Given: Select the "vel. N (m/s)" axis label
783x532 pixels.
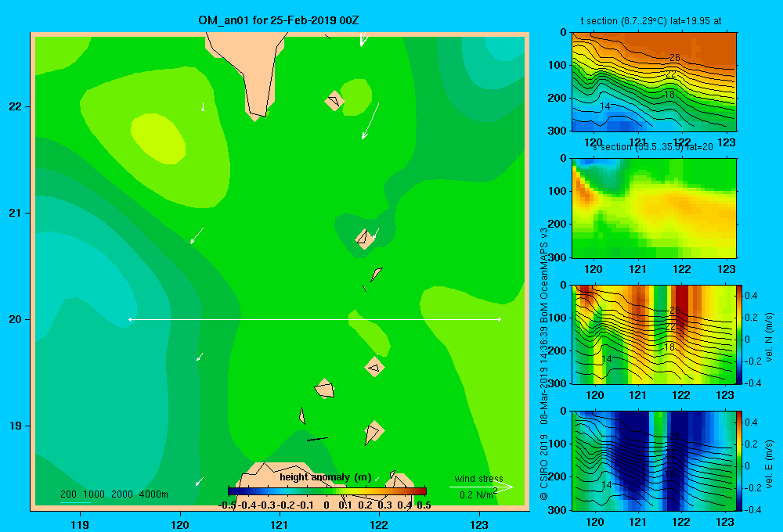Looking at the screenshot, I should pyautogui.click(x=769, y=337).
